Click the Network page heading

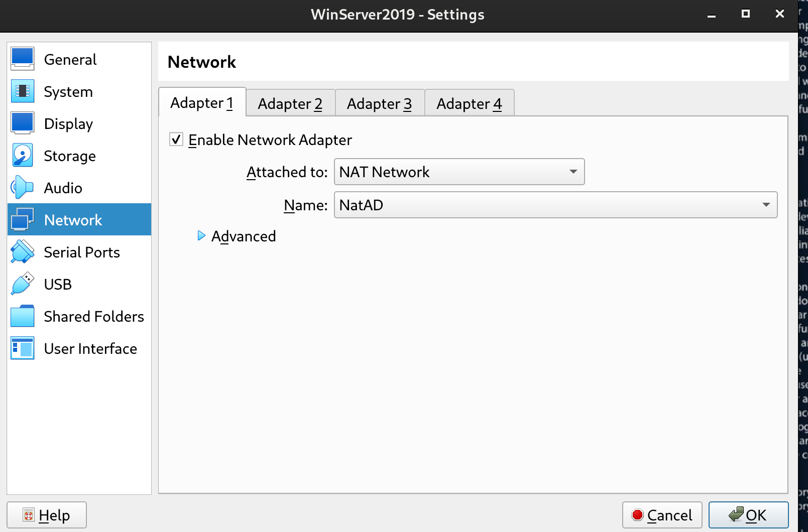(x=202, y=62)
